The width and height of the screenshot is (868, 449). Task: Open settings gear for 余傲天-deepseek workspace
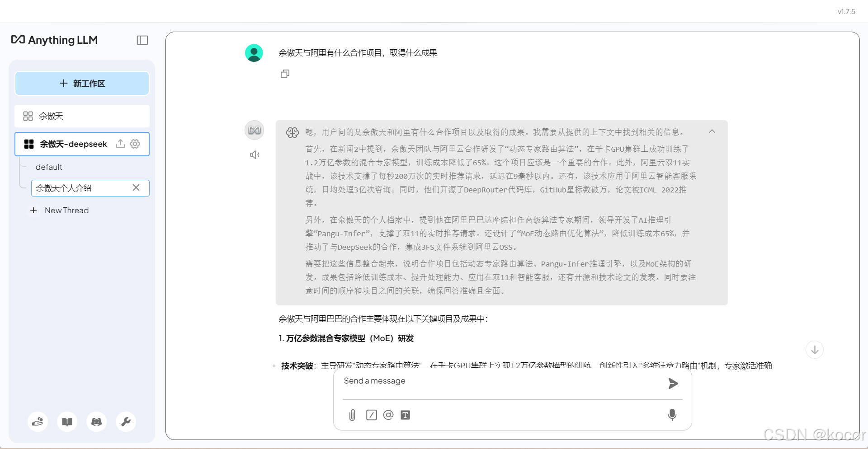click(135, 144)
